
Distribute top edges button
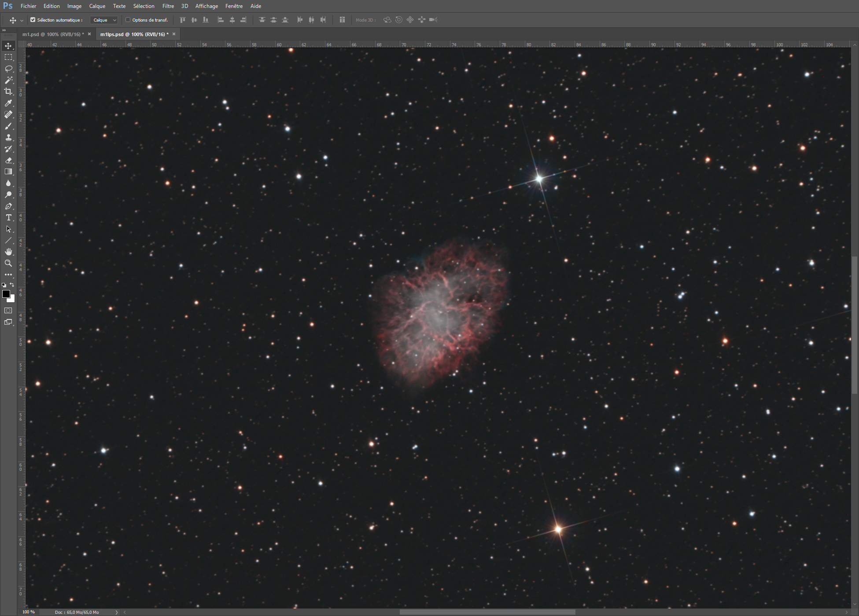click(262, 20)
